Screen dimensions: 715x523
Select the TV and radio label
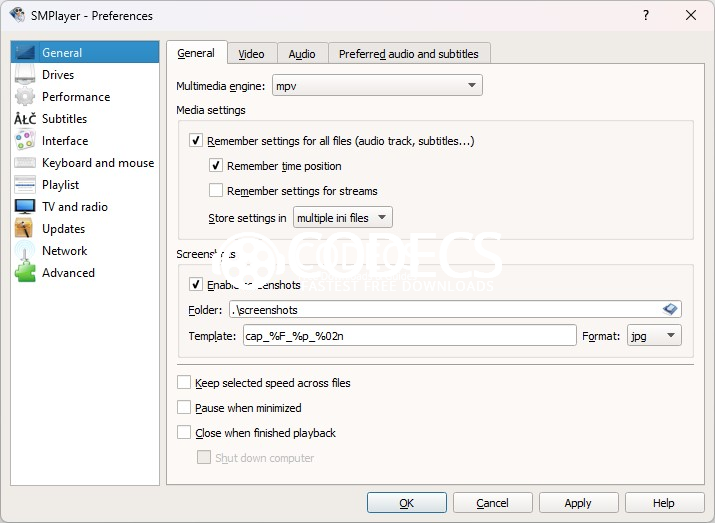[x=75, y=207]
